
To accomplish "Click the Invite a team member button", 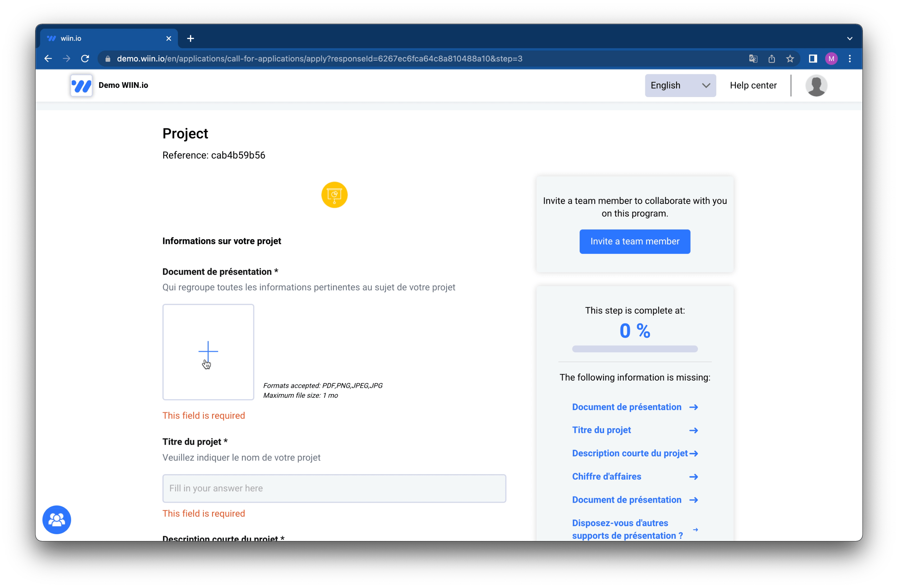I will (634, 242).
